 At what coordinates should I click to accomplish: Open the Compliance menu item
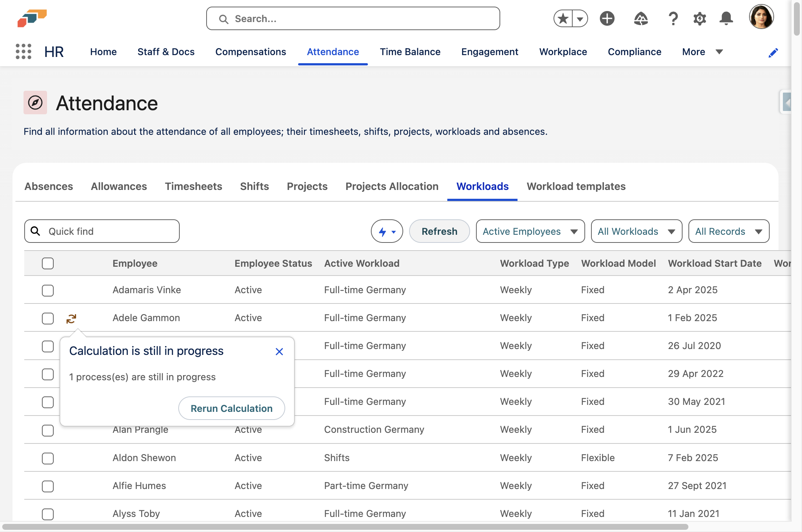634,52
